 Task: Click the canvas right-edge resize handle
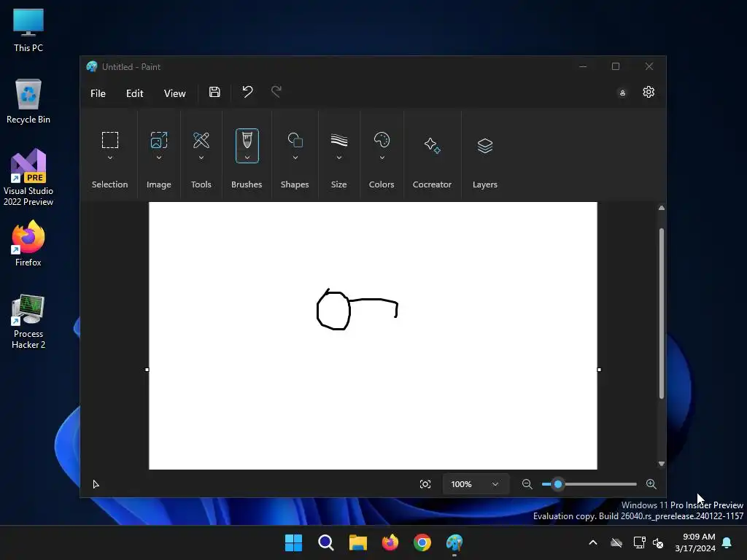click(599, 370)
